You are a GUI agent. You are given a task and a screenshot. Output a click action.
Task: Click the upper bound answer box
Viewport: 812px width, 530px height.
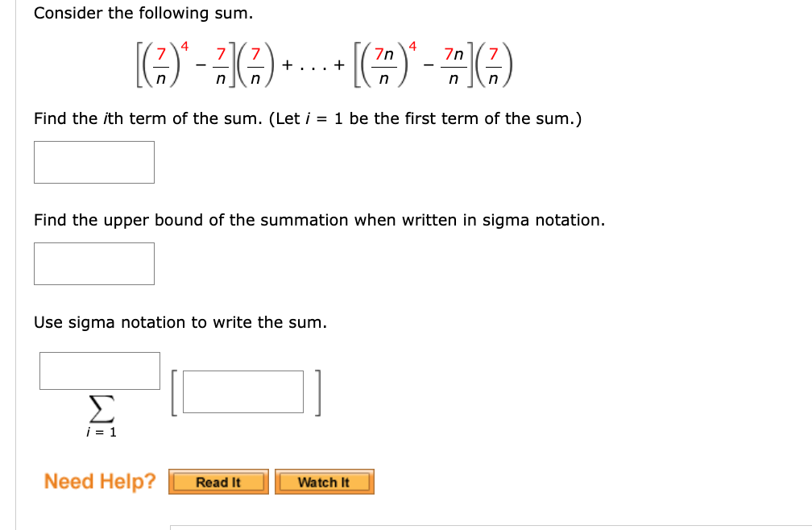tap(93, 263)
